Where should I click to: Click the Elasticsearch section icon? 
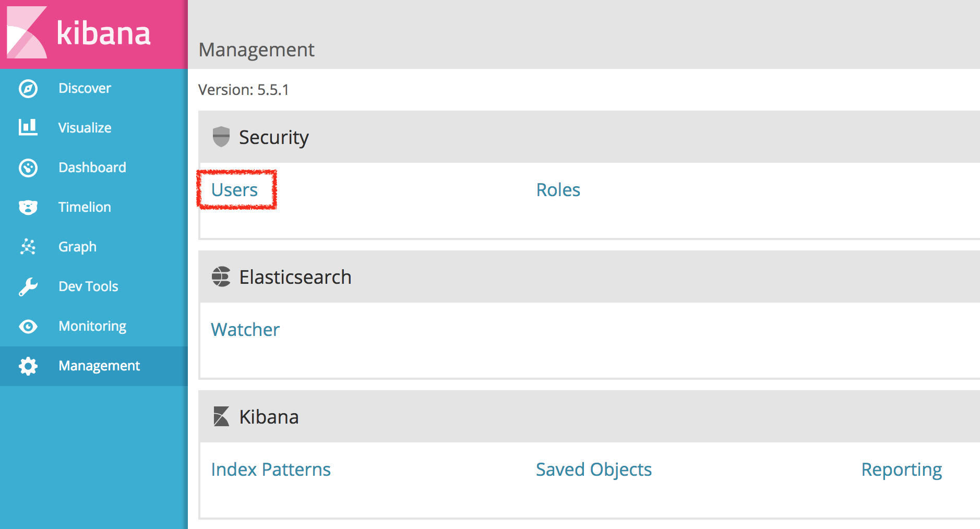pos(221,276)
